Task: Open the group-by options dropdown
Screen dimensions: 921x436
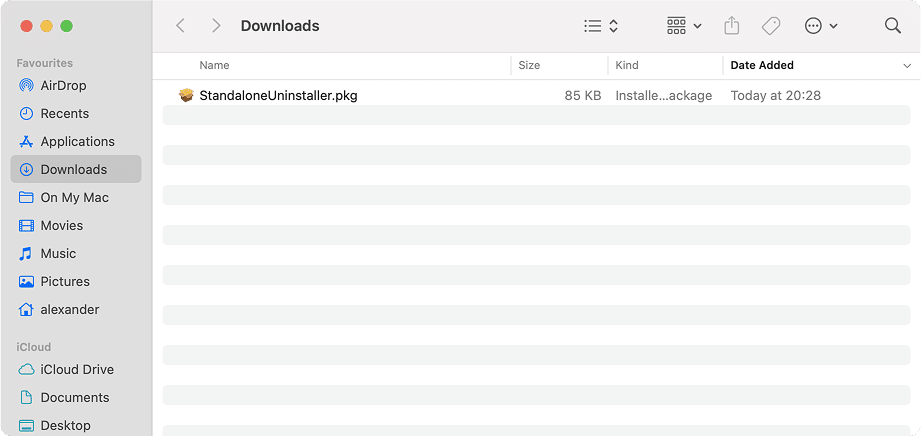Action: pos(684,26)
